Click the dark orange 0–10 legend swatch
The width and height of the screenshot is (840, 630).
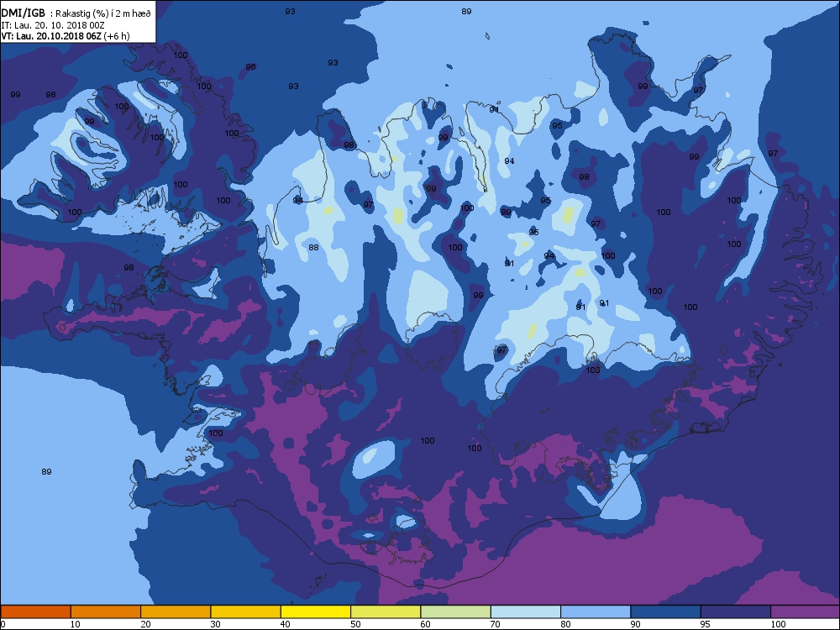[x=35, y=612]
